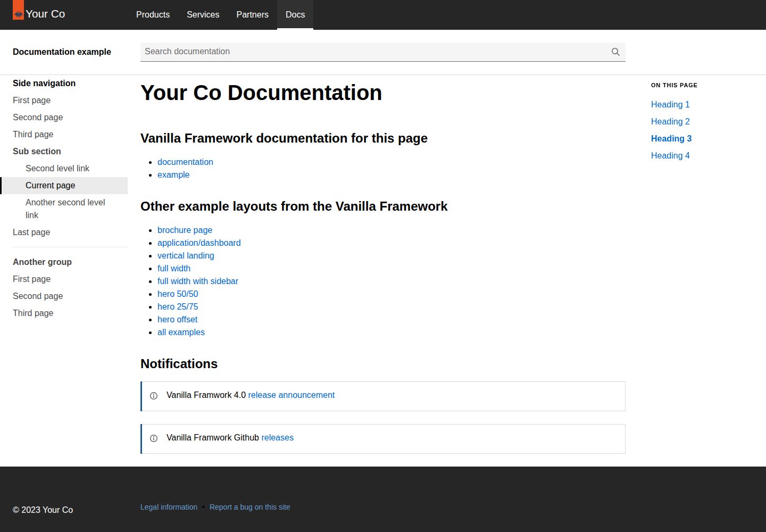Viewport: 766px width, 532px height.
Task: Go to the Partners tab
Action: pos(252,15)
